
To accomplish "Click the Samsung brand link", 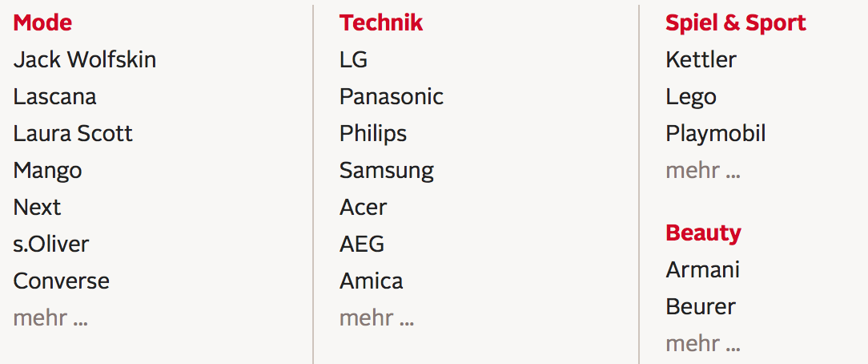I will pos(387,171).
